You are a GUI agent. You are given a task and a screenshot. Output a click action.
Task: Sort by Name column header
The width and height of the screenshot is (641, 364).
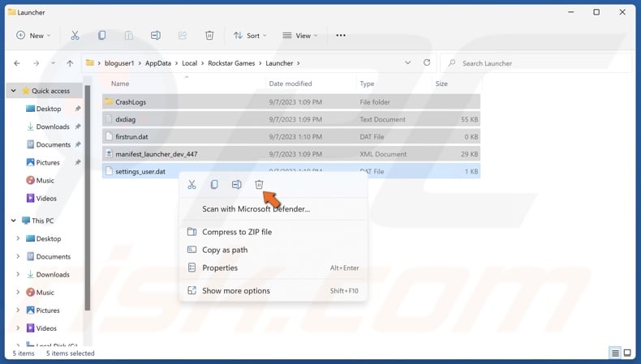pyautogui.click(x=120, y=84)
